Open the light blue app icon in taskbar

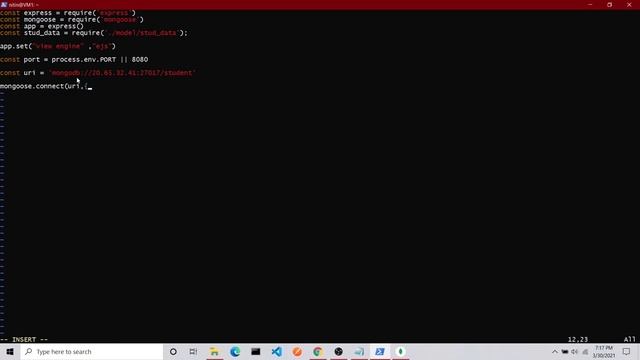point(359,351)
